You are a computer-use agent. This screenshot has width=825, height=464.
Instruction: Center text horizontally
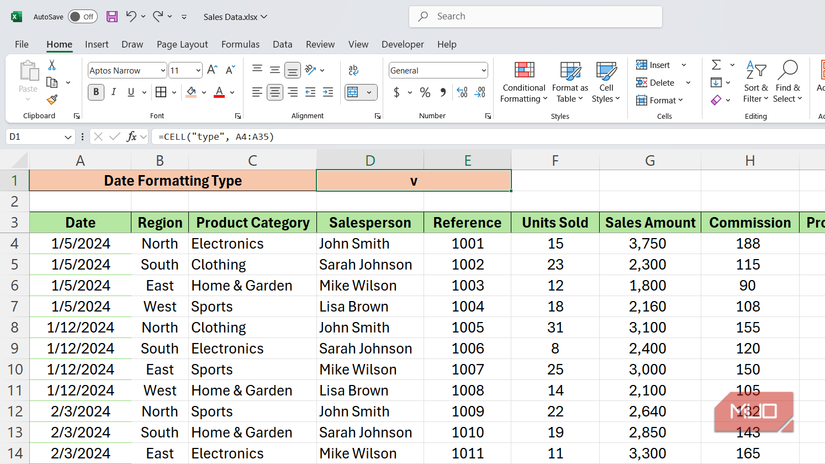point(275,93)
